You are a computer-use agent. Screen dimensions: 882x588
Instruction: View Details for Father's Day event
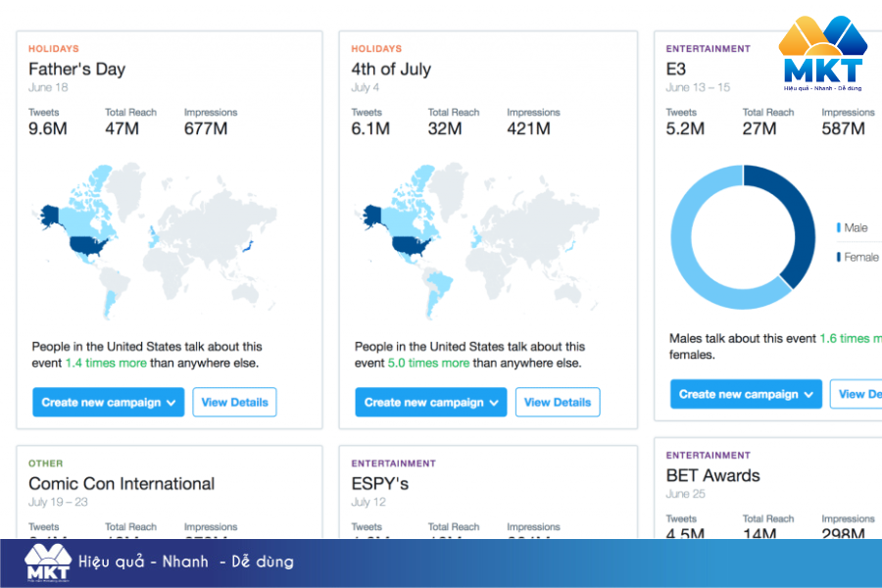(234, 402)
